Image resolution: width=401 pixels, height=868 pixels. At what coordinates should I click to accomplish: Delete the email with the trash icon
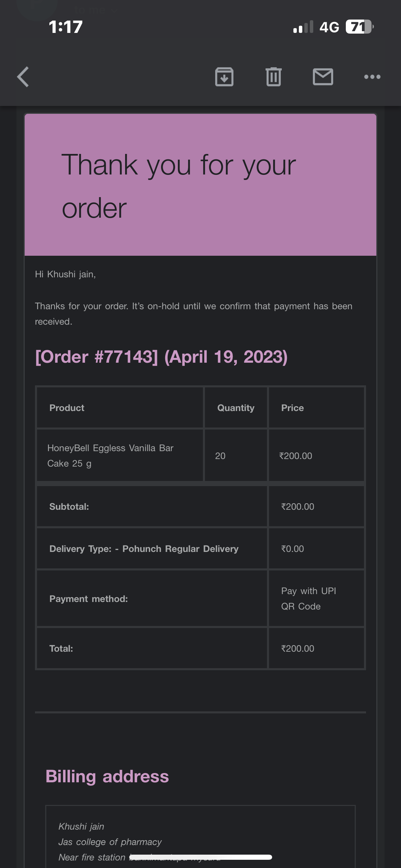pos(274,77)
